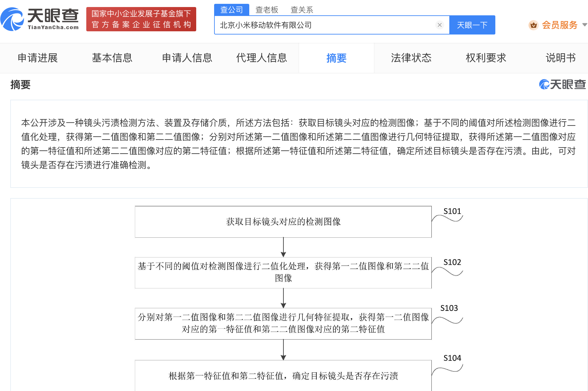
Task: Click the 天眼一下 search button
Action: point(472,25)
